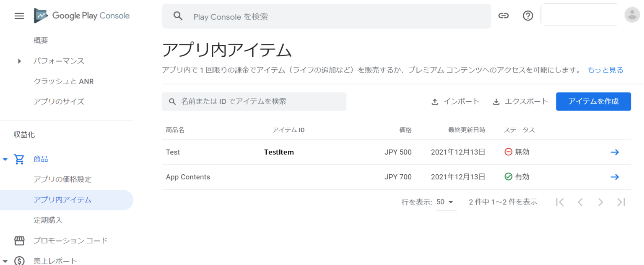Image resolution: width=644 pixels, height=265 pixels.
Task: Click the インポート upload icon
Action: pyautogui.click(x=435, y=101)
